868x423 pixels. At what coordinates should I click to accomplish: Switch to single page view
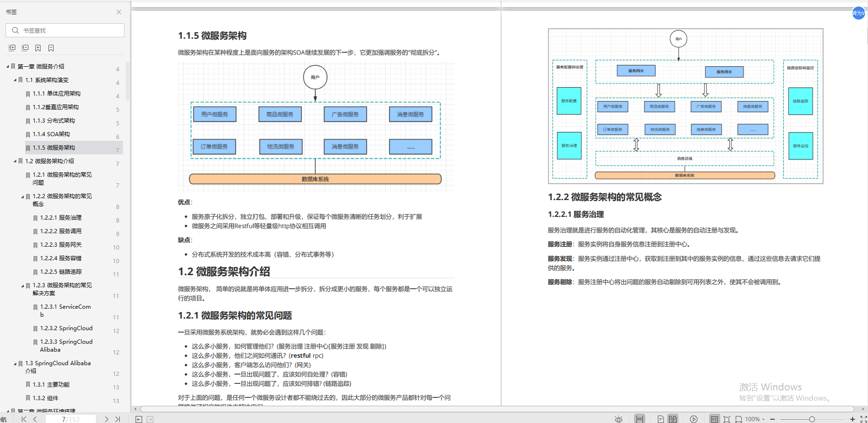[x=661, y=419]
